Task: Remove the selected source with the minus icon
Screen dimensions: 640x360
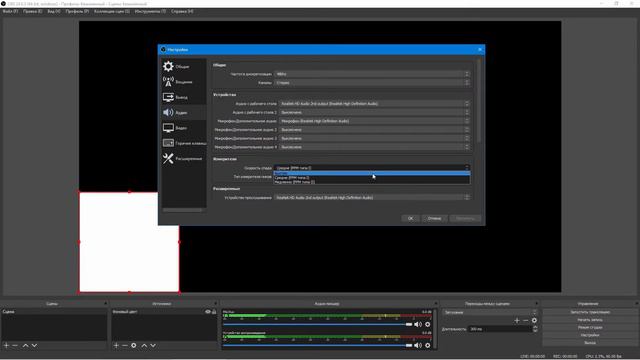Action: [125, 345]
